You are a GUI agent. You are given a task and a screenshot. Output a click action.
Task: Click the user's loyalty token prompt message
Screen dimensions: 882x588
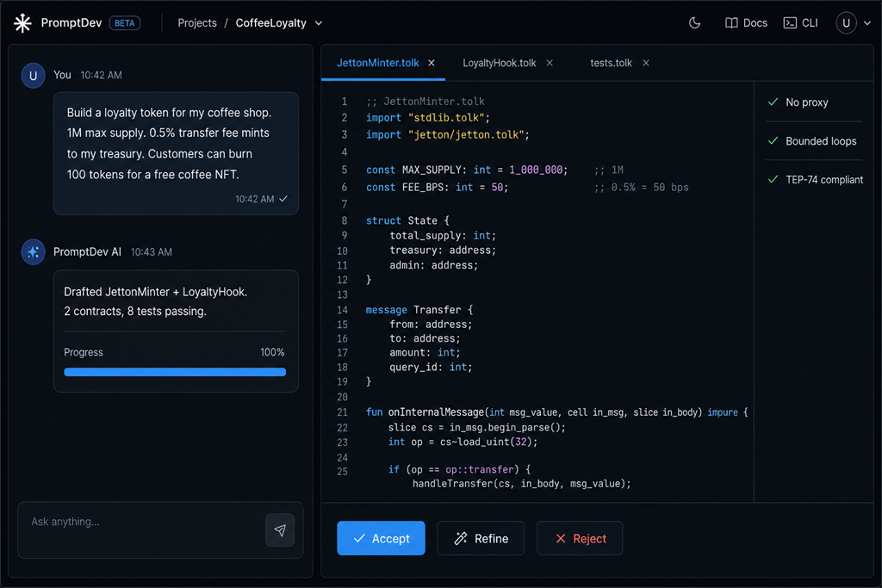click(x=176, y=153)
